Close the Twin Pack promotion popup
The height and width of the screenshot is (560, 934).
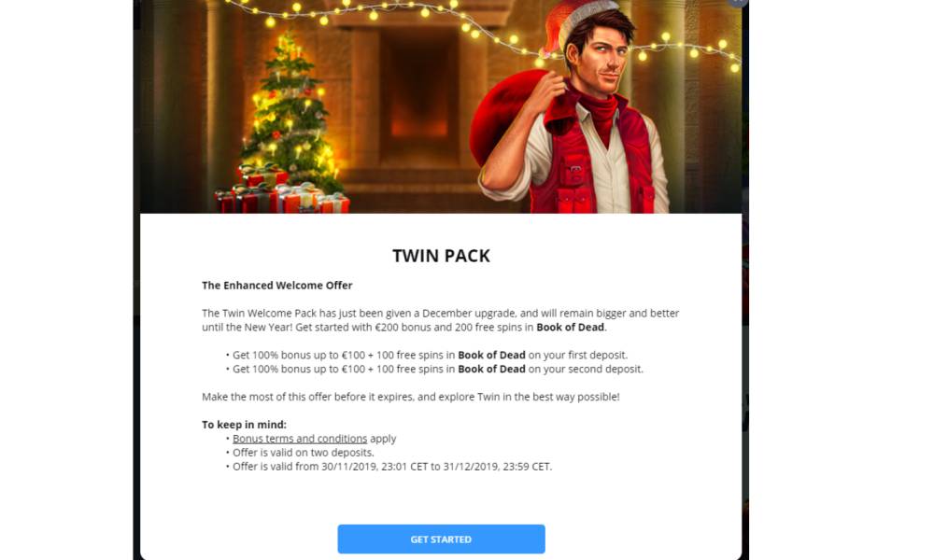coord(738,2)
